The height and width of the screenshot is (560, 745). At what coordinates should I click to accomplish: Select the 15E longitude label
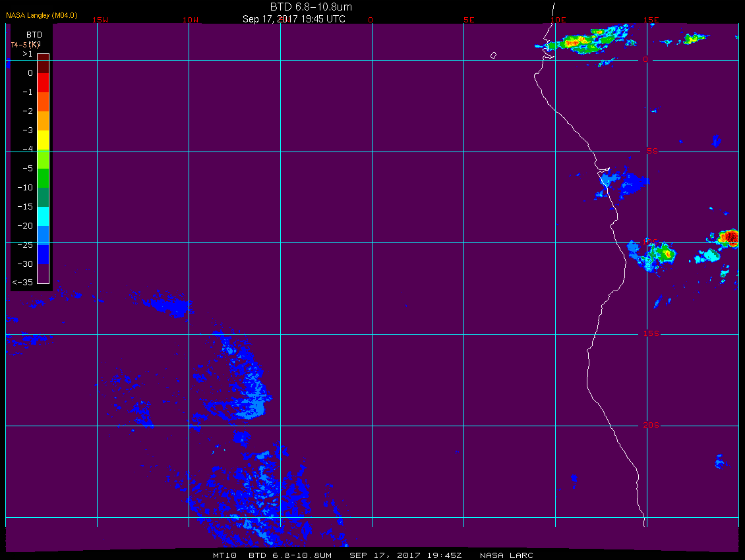(x=651, y=20)
